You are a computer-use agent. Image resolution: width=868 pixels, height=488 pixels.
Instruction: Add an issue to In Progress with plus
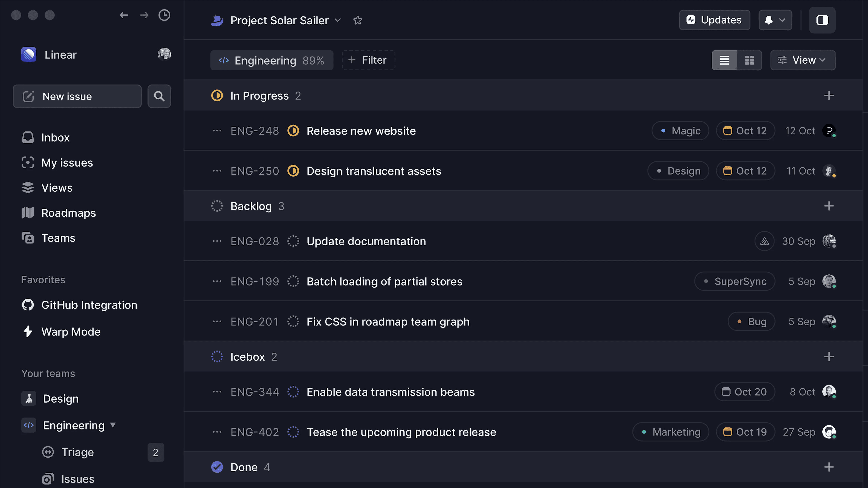point(829,96)
